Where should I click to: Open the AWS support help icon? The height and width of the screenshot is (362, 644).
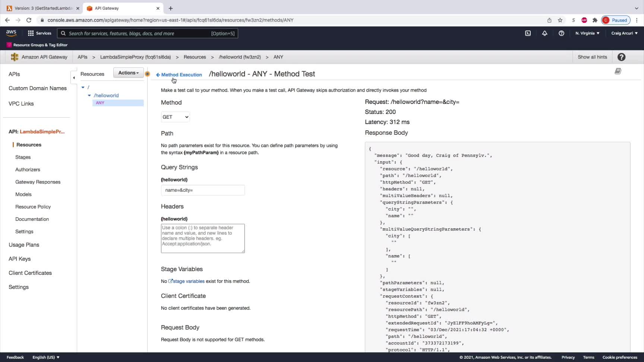coord(561,33)
